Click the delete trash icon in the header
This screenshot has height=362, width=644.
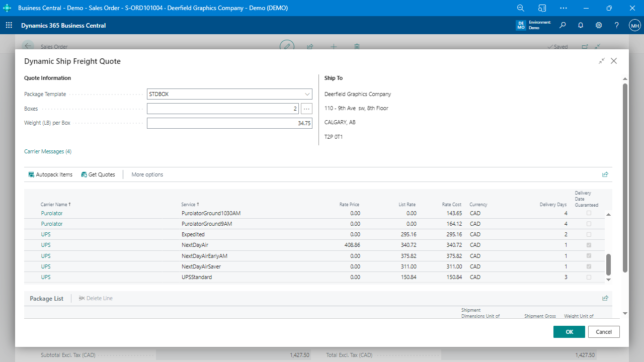click(357, 46)
